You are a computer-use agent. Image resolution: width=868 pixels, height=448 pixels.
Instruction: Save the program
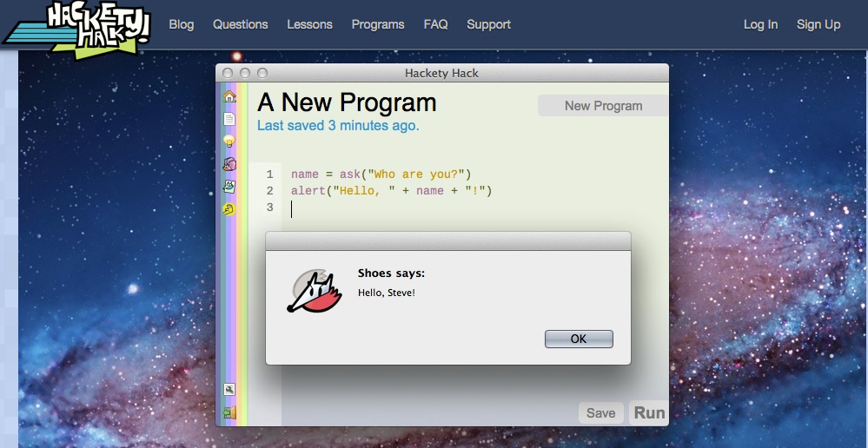click(600, 412)
